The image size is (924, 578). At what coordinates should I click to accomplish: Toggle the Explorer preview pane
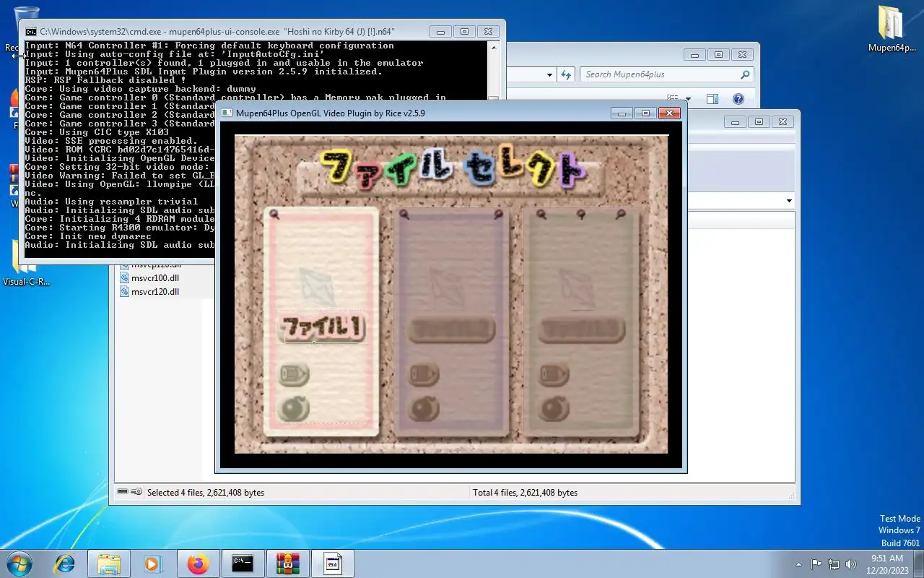712,99
